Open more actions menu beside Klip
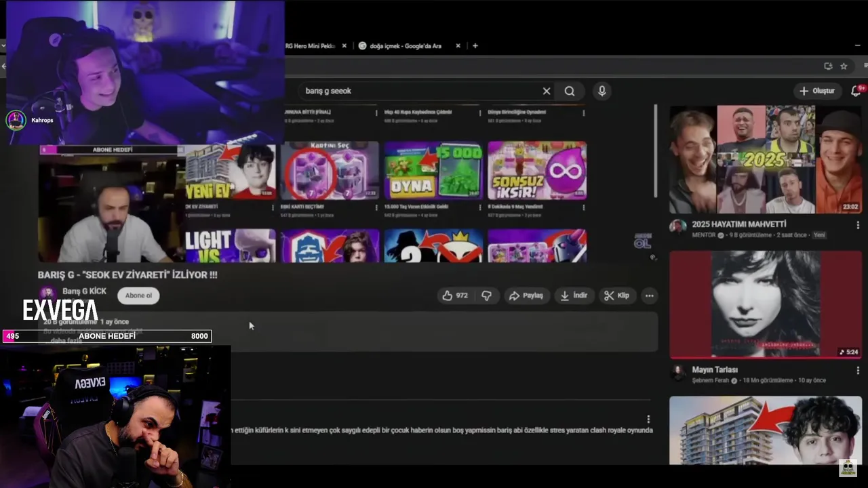Screen dimensions: 868x488 coord(649,296)
